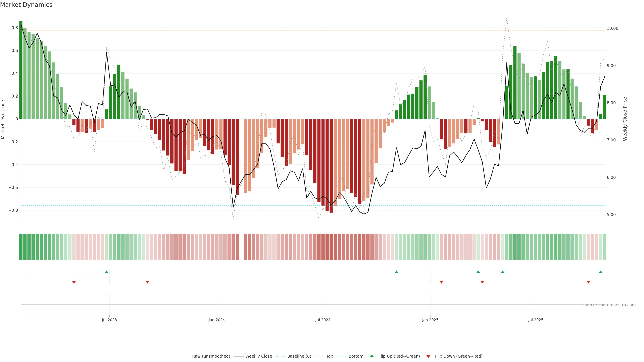Click the green Flip Up legend triangle
This screenshot has width=644, height=362.
tap(372, 356)
